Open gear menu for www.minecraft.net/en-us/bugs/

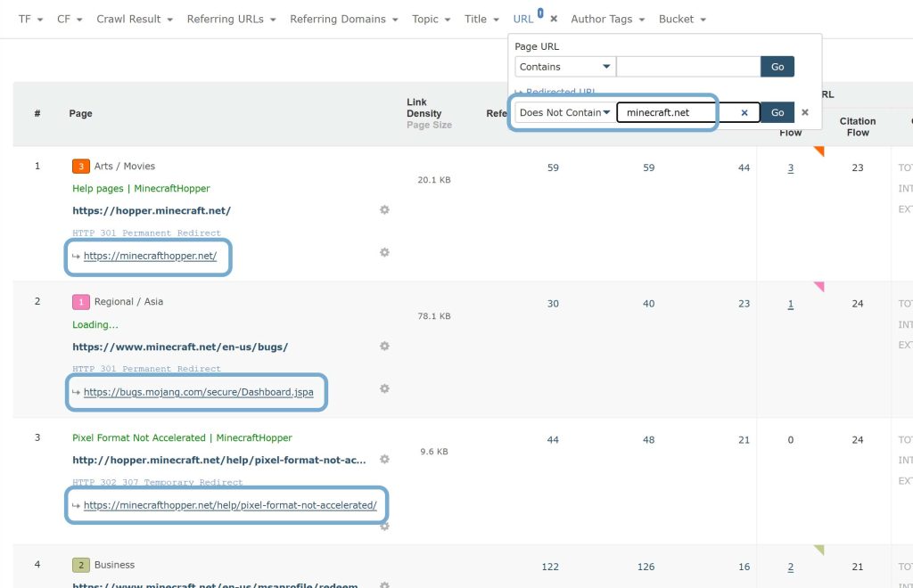[x=384, y=346]
